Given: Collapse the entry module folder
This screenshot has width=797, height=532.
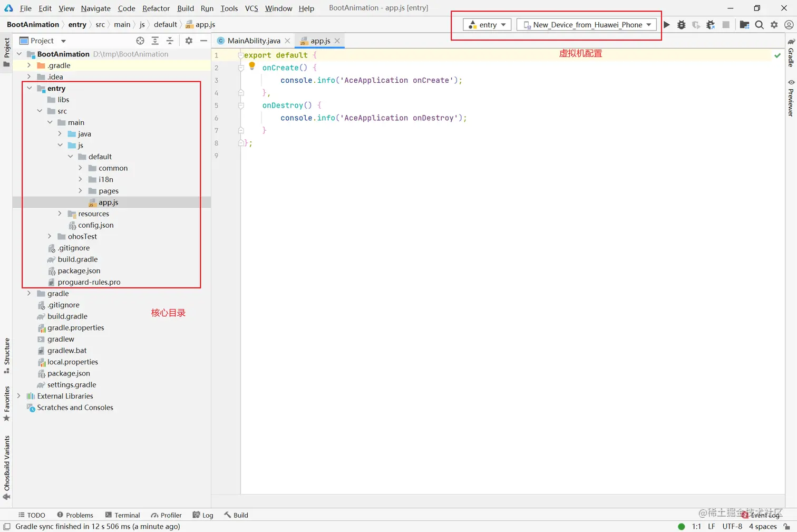Looking at the screenshot, I should coord(30,88).
